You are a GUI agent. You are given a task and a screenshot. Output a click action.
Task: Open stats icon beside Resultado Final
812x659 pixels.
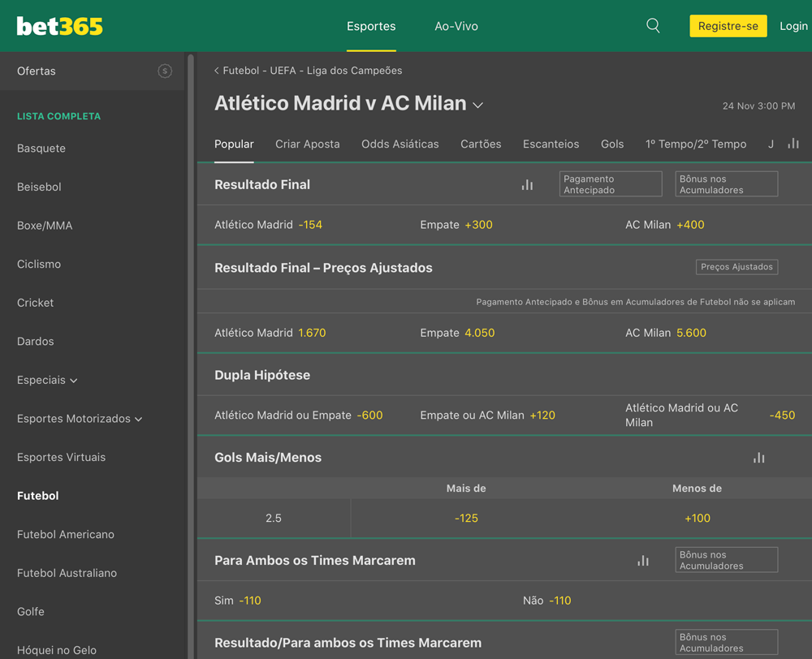(527, 185)
